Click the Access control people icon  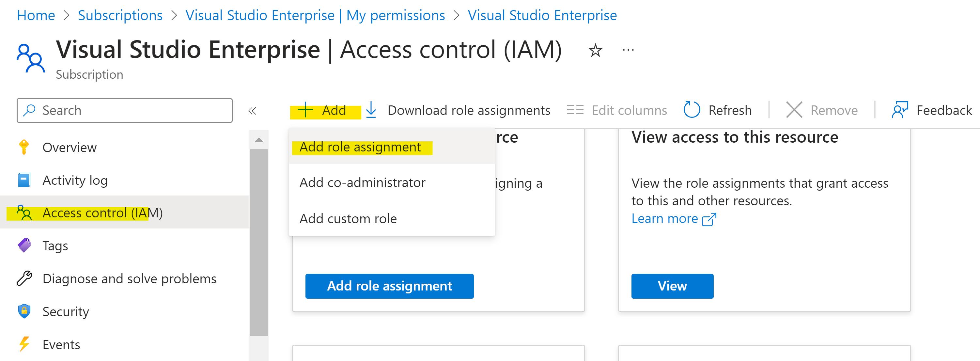pyautogui.click(x=24, y=212)
